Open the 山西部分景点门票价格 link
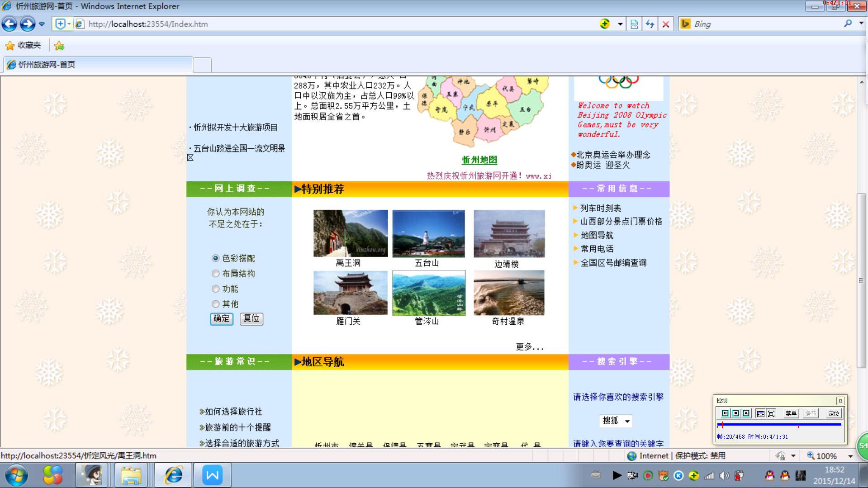Viewport: 868px width, 488px height. click(621, 222)
